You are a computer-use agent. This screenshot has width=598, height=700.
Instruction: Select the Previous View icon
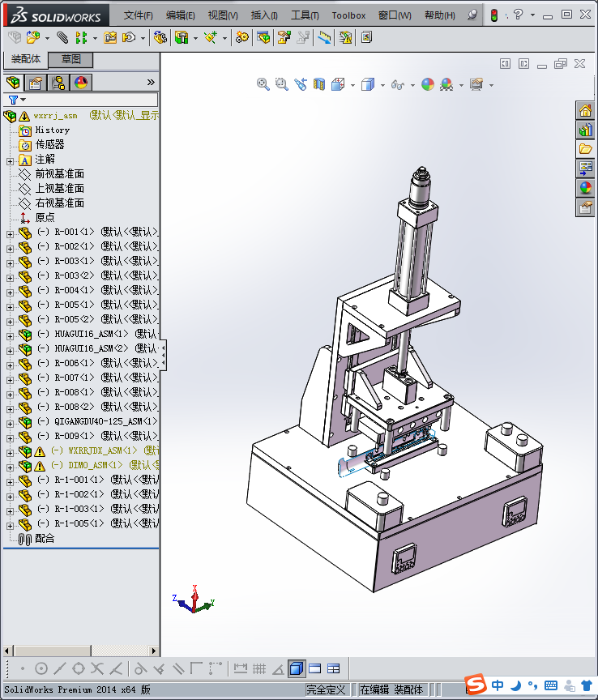coord(300,84)
